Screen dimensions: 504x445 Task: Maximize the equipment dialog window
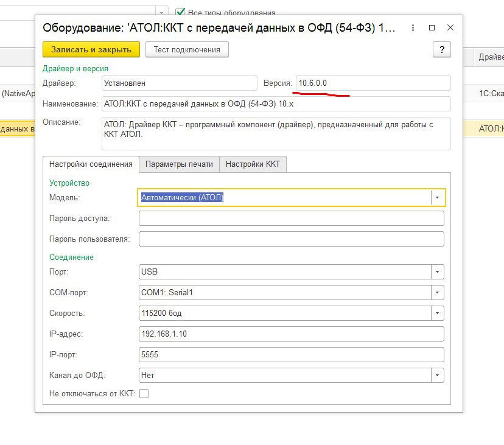pyautogui.click(x=432, y=28)
